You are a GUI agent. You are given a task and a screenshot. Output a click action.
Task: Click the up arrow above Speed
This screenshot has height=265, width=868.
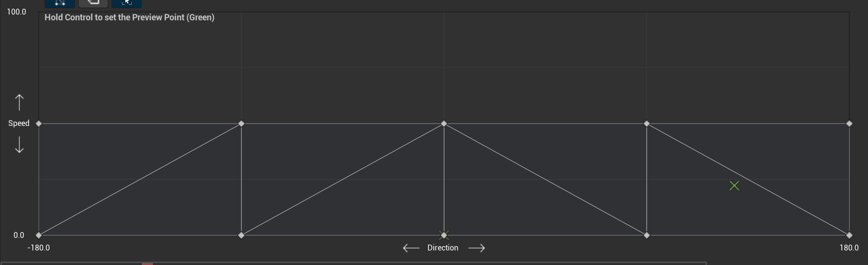pyautogui.click(x=19, y=102)
